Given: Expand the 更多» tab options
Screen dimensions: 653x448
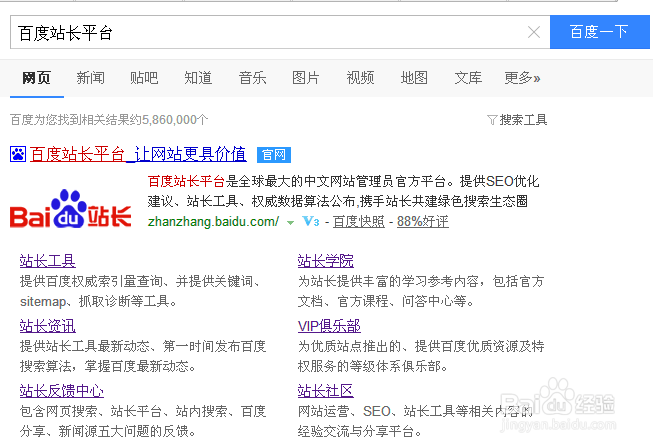Looking at the screenshot, I should point(522,78).
